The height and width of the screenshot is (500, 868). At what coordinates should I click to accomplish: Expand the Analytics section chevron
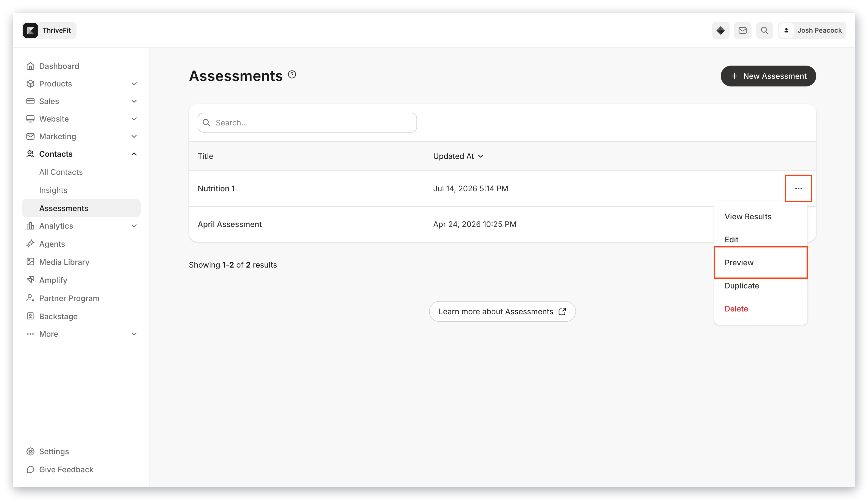point(134,226)
